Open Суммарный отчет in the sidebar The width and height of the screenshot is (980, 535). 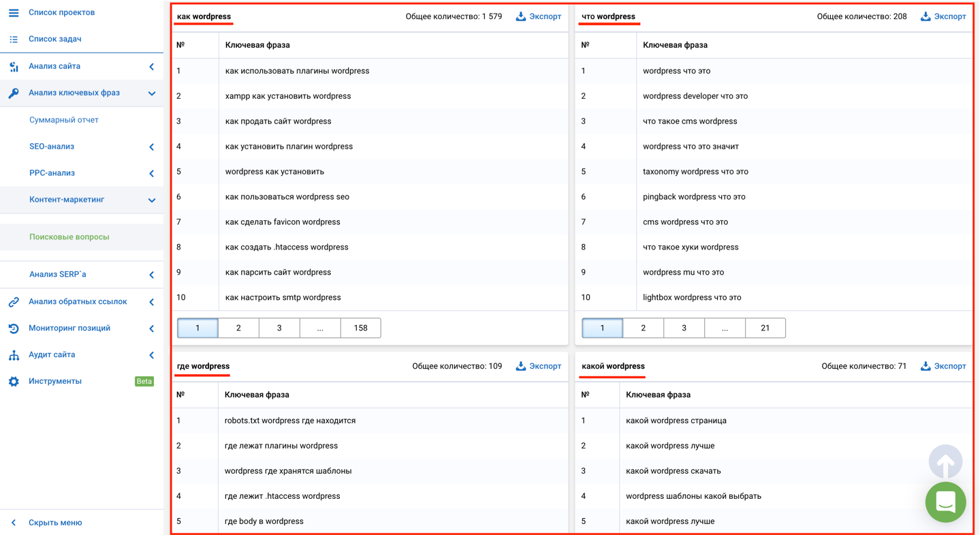[x=64, y=120]
